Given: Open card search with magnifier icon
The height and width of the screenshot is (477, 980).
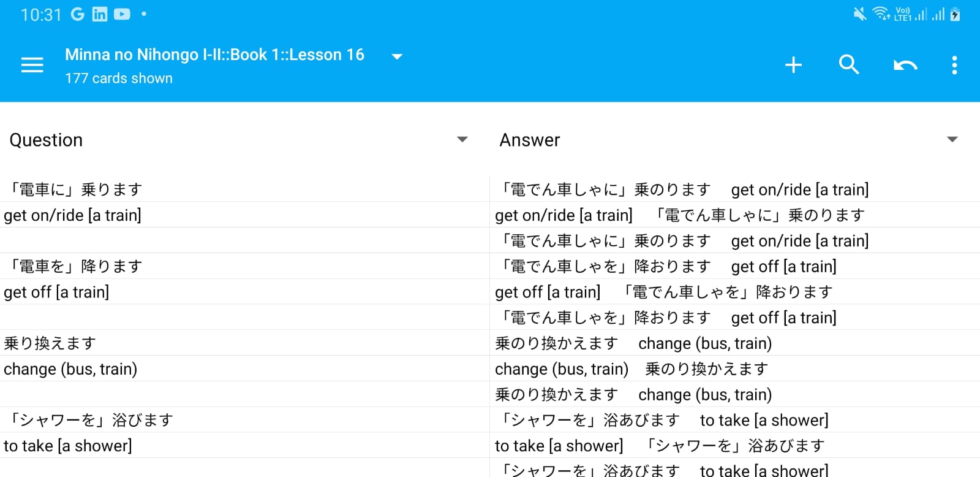Looking at the screenshot, I should coord(849,64).
